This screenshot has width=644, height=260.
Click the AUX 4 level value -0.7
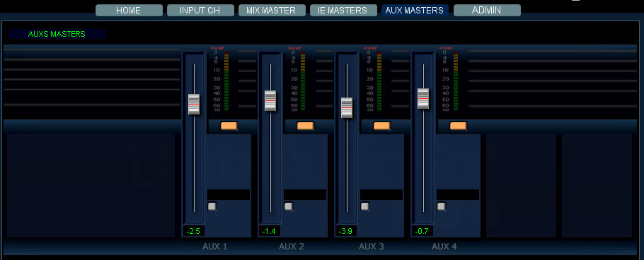pos(422,231)
